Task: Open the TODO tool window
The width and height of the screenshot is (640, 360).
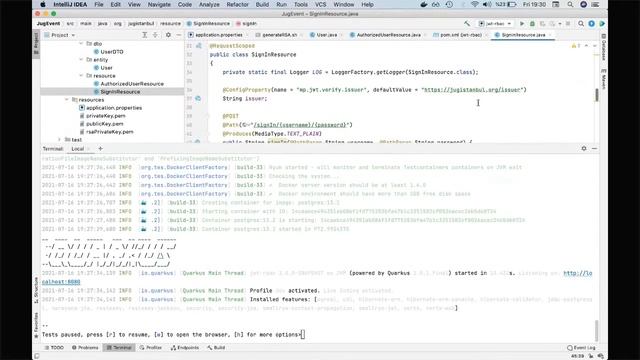Action: point(54,348)
